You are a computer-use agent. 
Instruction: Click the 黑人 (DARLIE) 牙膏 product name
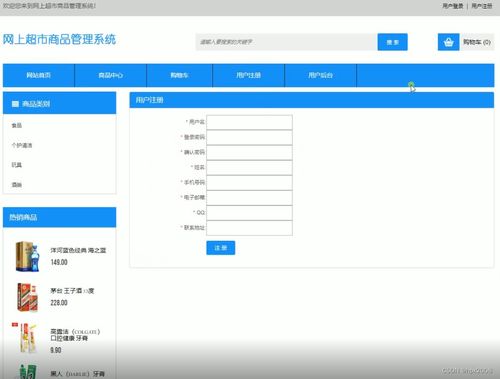click(x=78, y=374)
